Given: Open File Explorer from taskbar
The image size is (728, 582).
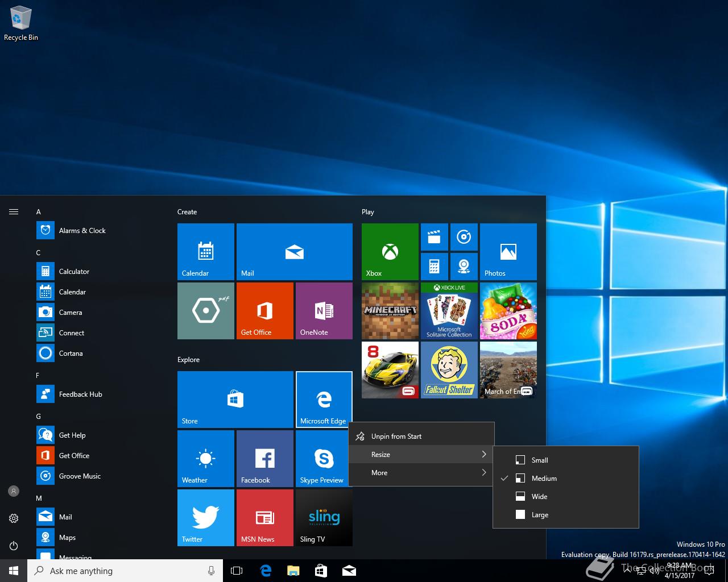Looking at the screenshot, I should pyautogui.click(x=293, y=571).
